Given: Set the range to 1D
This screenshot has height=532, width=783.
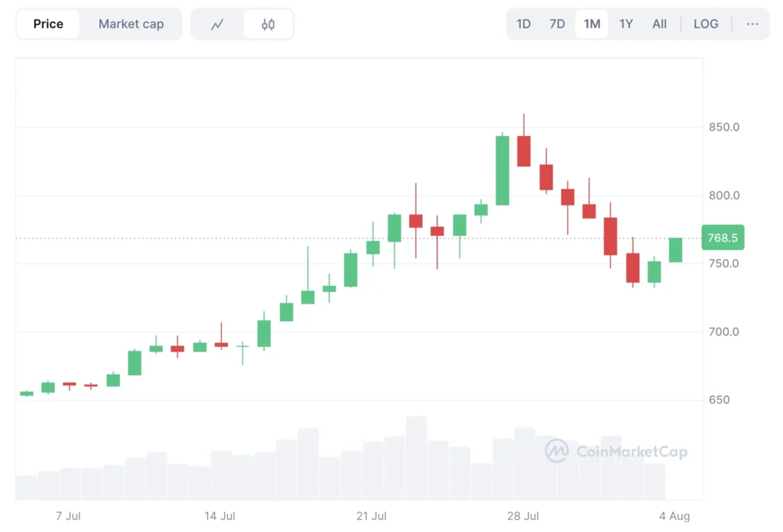Looking at the screenshot, I should tap(524, 24).
